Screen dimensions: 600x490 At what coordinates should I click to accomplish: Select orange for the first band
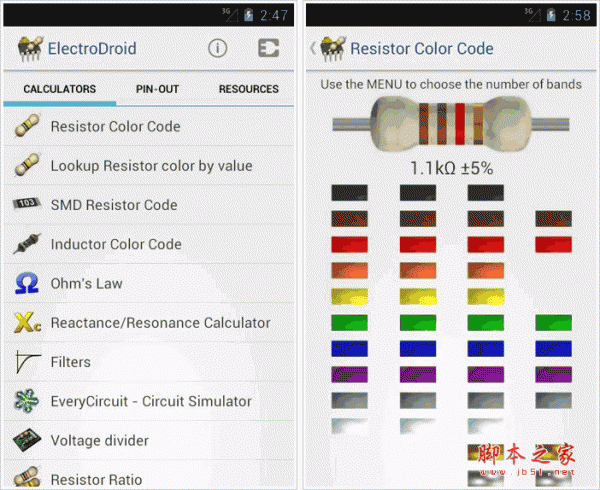click(349, 270)
